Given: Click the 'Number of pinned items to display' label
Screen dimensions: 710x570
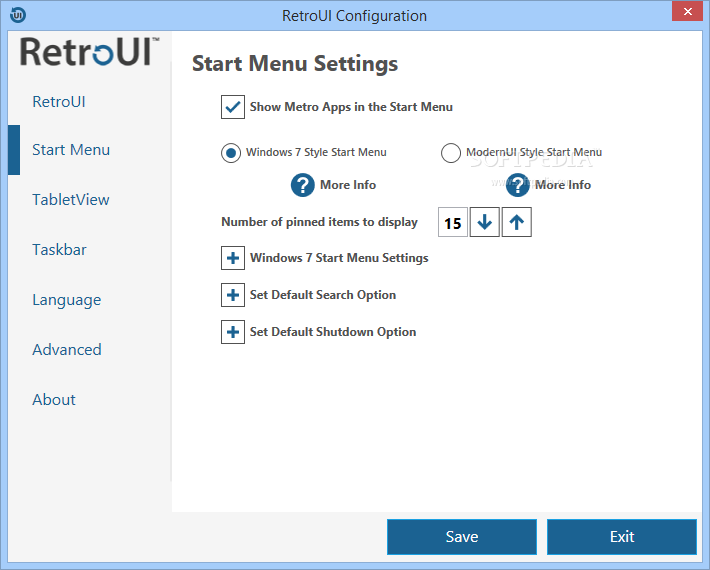Looking at the screenshot, I should point(319,222).
